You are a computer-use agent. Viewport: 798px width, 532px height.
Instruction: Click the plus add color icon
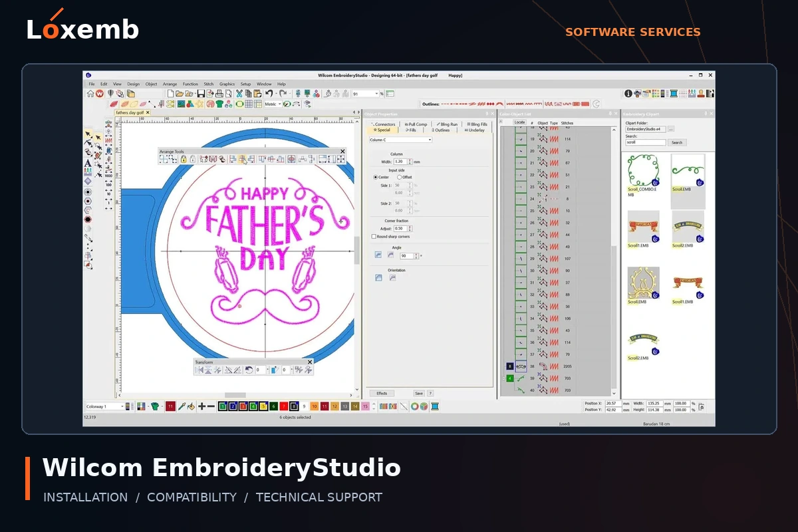[201, 406]
